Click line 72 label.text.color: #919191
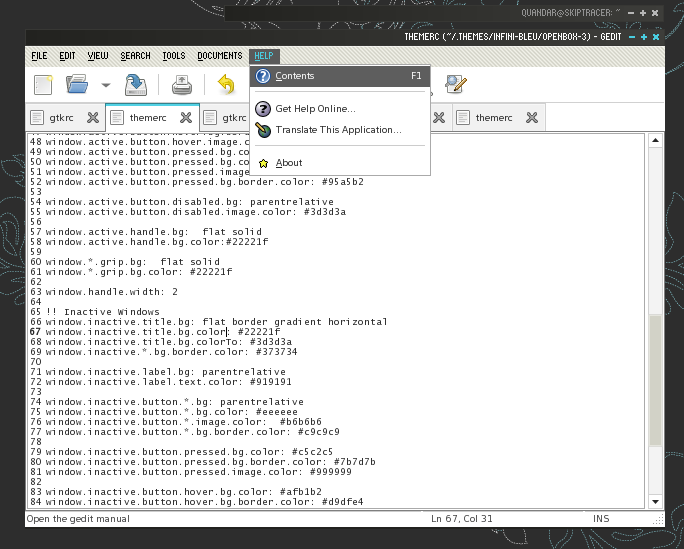The width and height of the screenshot is (684, 549). pos(168,382)
